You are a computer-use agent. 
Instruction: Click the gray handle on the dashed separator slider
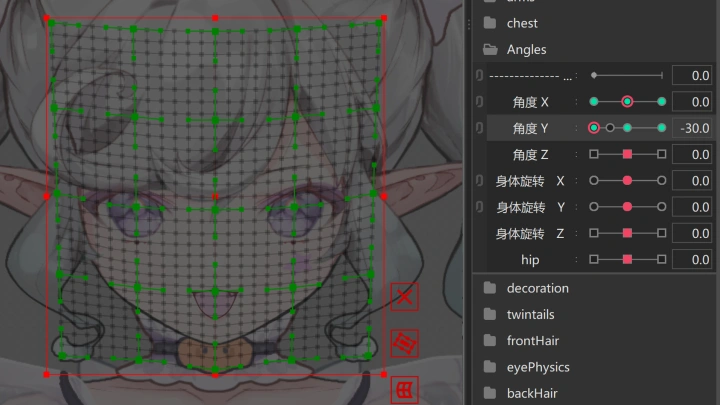594,75
